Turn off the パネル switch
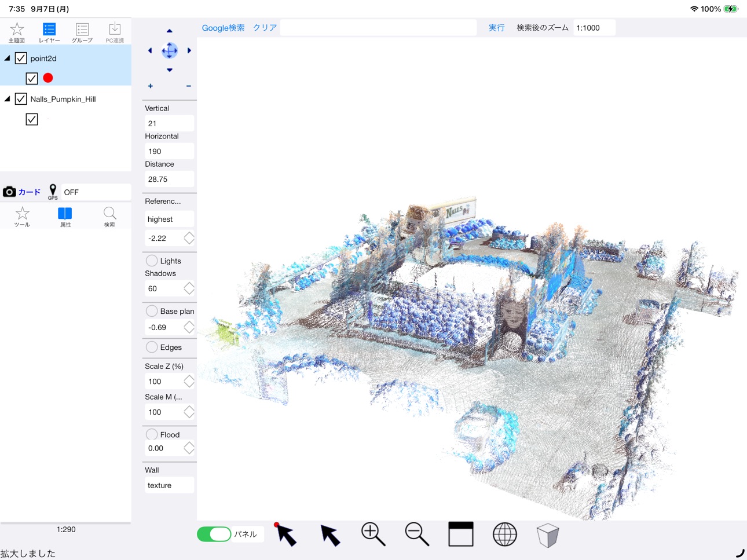The width and height of the screenshot is (747, 560). 214,534
